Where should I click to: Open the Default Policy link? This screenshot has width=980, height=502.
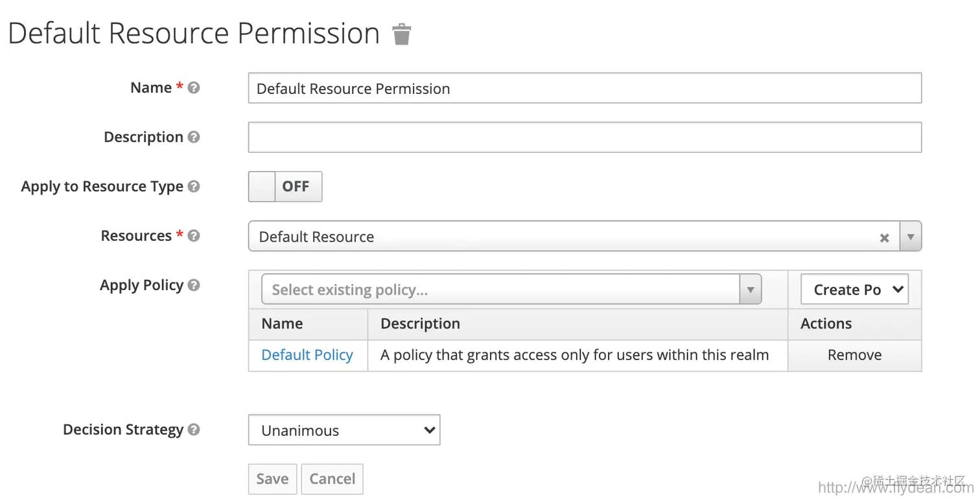[307, 355]
